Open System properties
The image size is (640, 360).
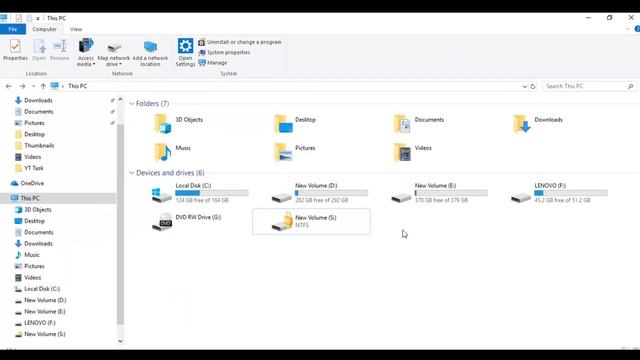[224, 53]
